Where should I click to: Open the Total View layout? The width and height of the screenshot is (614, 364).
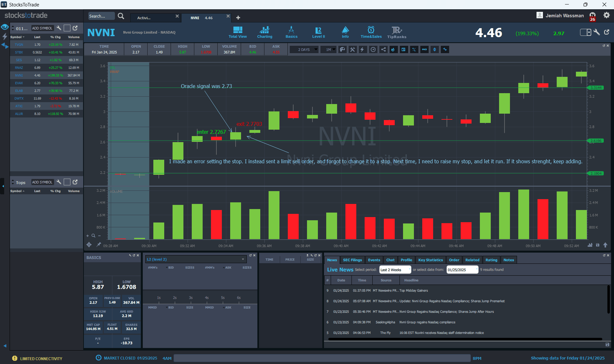click(238, 32)
